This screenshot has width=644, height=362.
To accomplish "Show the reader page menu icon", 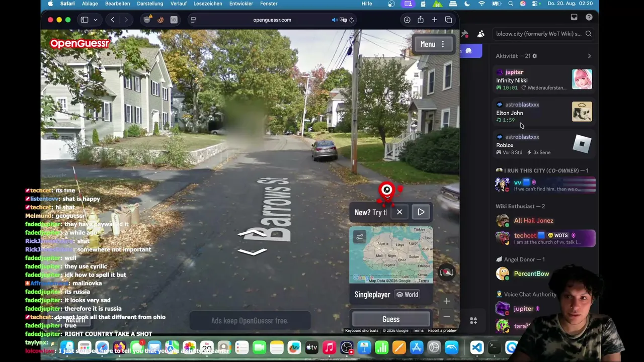I will 193,20.
